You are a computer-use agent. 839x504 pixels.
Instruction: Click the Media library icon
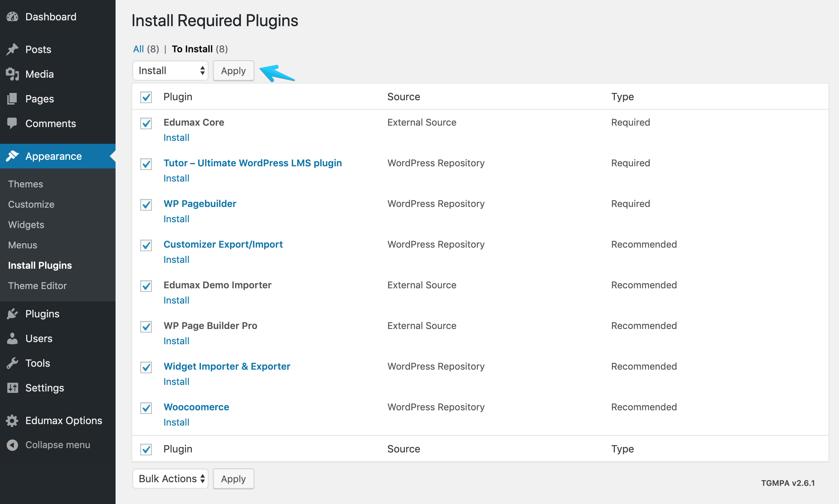pyautogui.click(x=12, y=74)
